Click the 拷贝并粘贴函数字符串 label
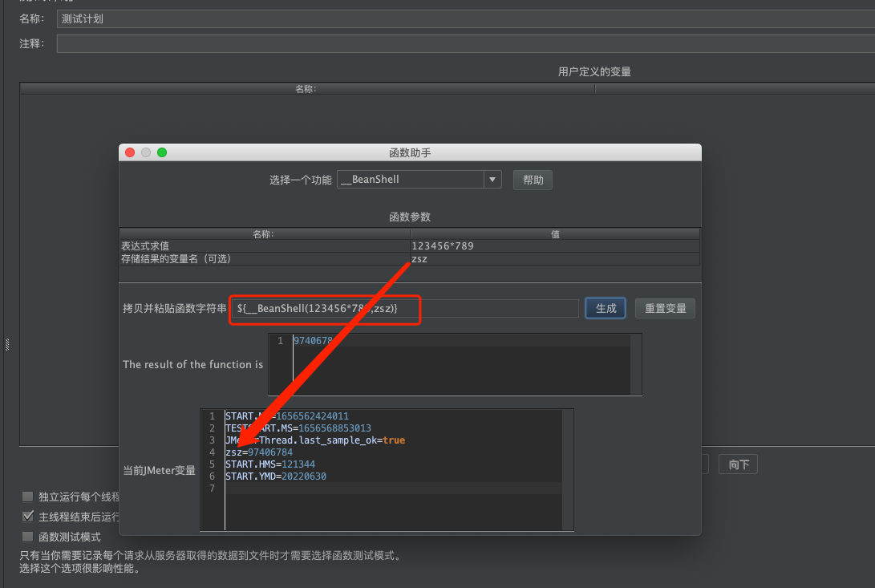 tap(175, 308)
